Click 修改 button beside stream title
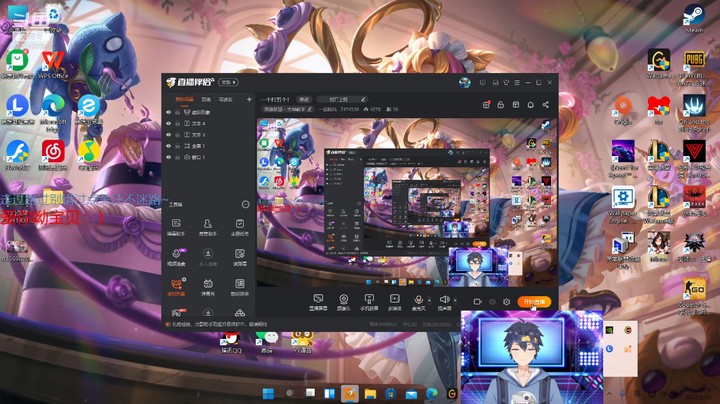The image size is (720, 404). [x=304, y=99]
